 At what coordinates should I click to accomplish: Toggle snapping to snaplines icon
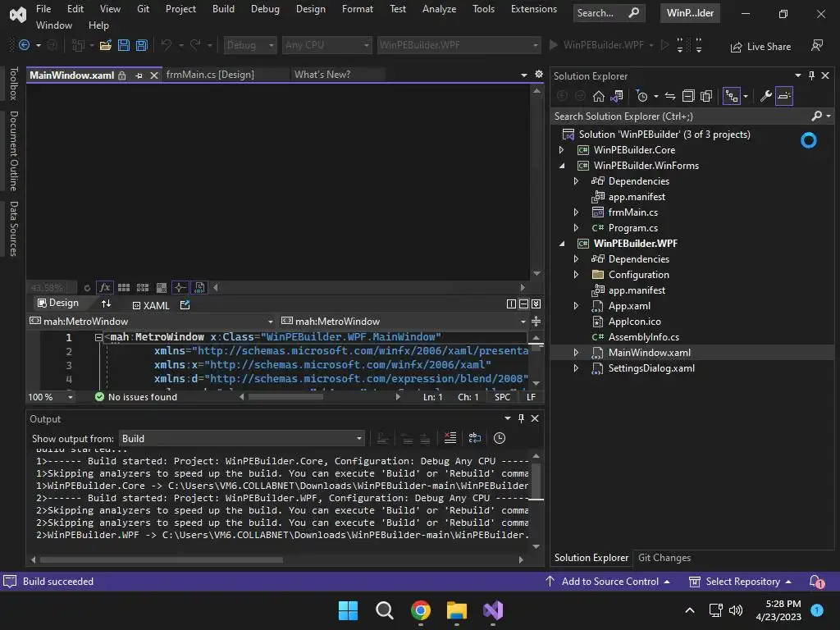(180, 288)
